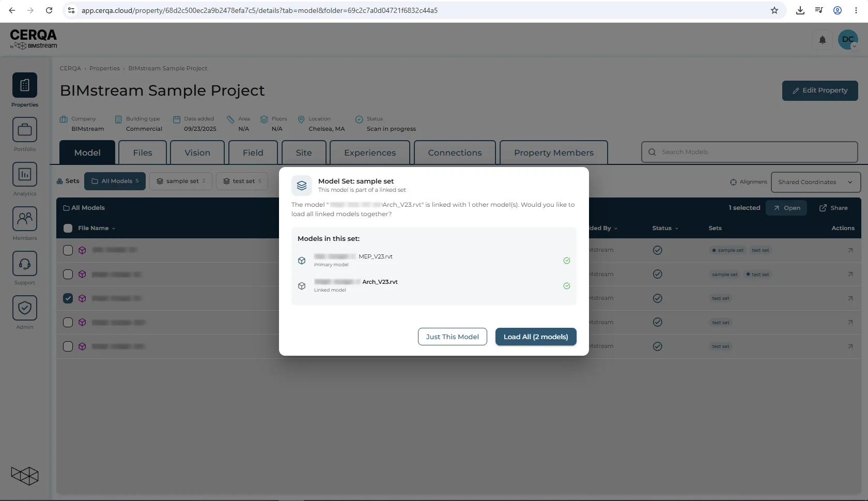Viewport: 868px width, 501px height.
Task: Bookmark this page with the star icon
Action: coord(774,10)
